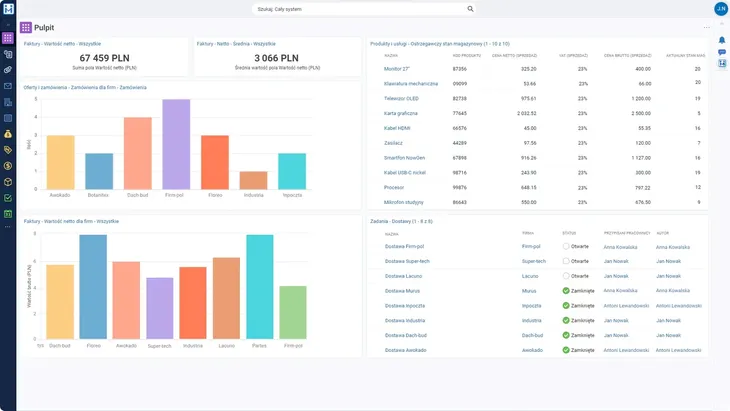Open the box products icon in sidebar
The width and height of the screenshot is (730, 411).
(x=8, y=182)
